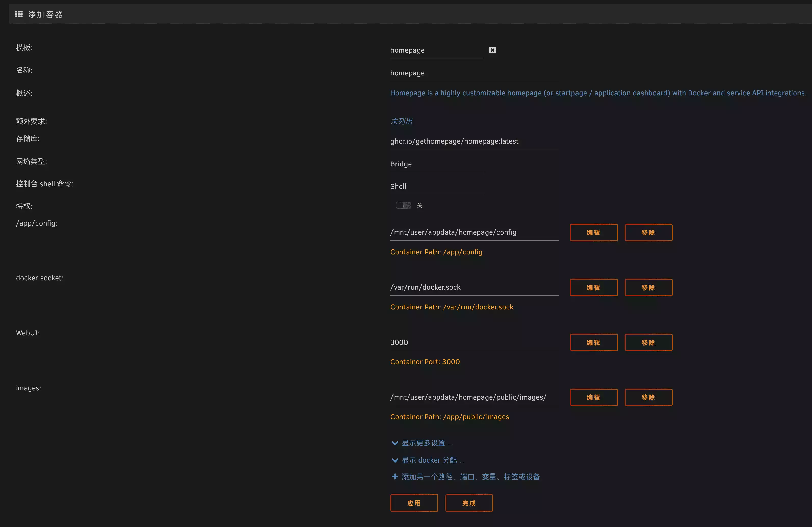The height and width of the screenshot is (527, 812).
Task: Open the Bridge network type dropdown
Action: point(436,164)
